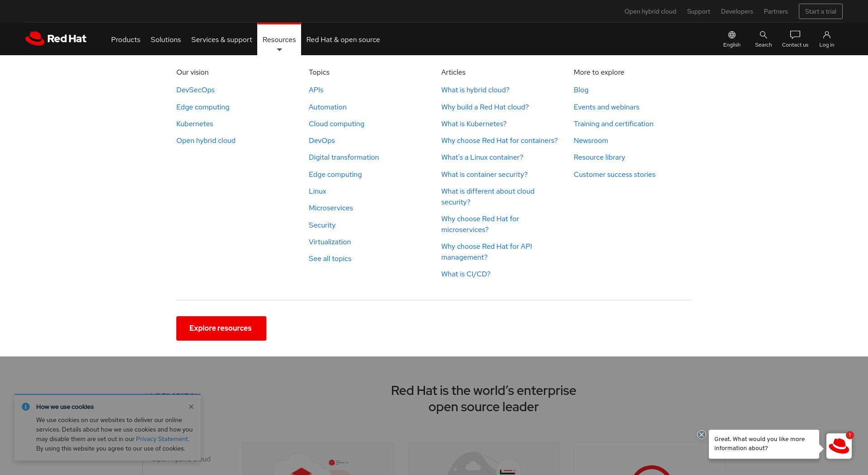
Task: Go to Training and certification
Action: tap(613, 124)
